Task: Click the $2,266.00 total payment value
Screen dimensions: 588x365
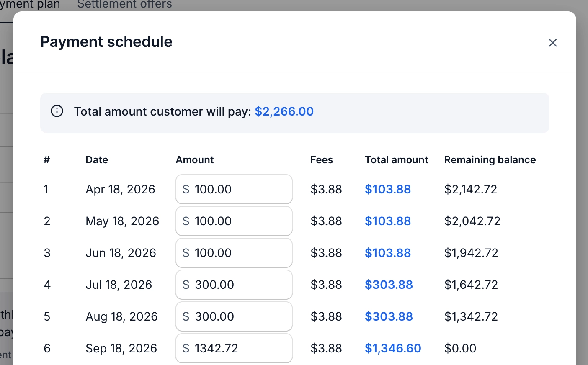Action: click(x=284, y=111)
